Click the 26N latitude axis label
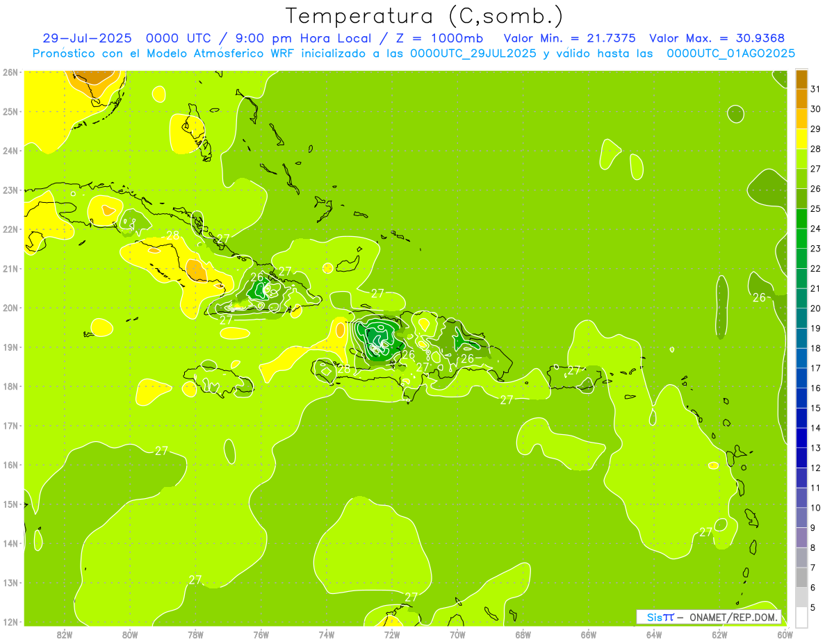The height and width of the screenshot is (644, 834). tap(10, 72)
